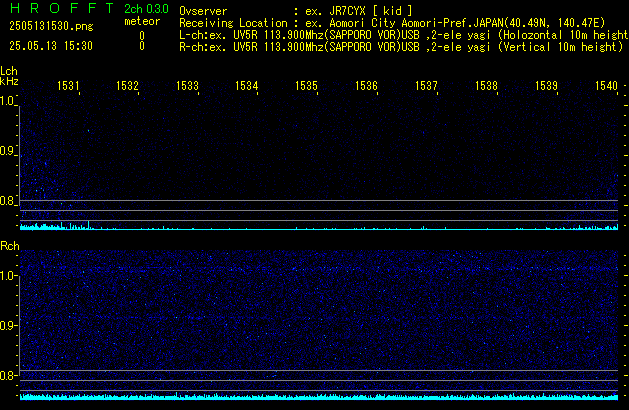Click the 1536 time marker
This screenshot has height=410, width=629.
(366, 86)
